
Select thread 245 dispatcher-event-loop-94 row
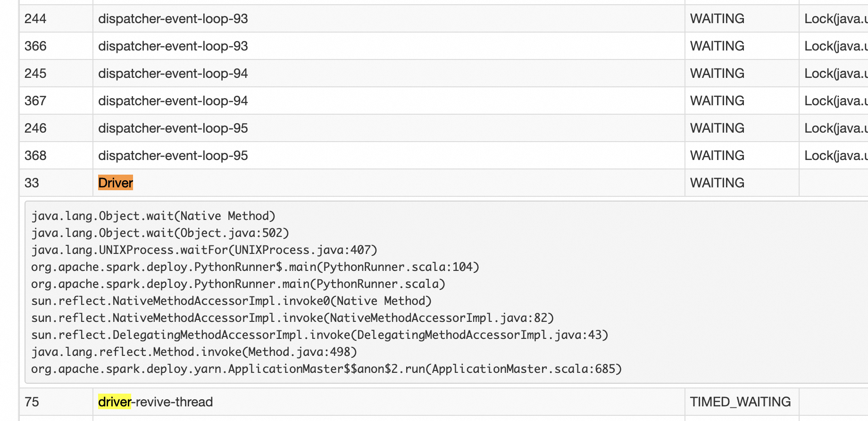tap(443, 73)
